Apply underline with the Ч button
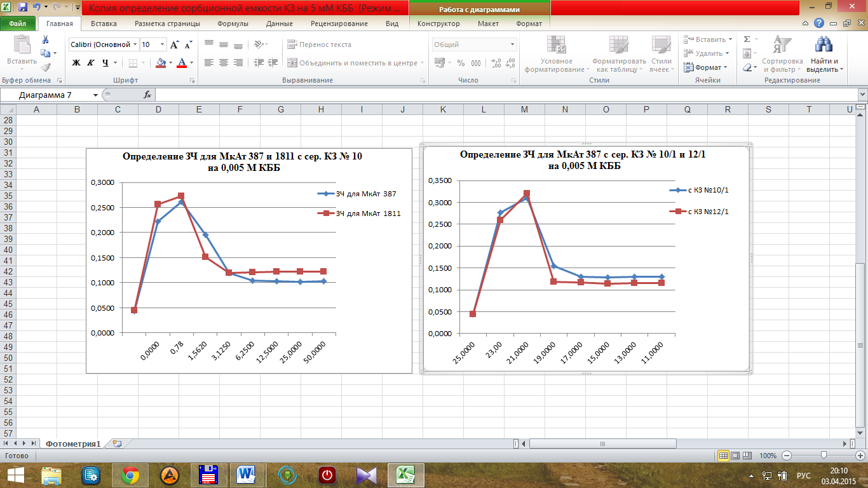This screenshot has width=868, height=488. point(105,63)
